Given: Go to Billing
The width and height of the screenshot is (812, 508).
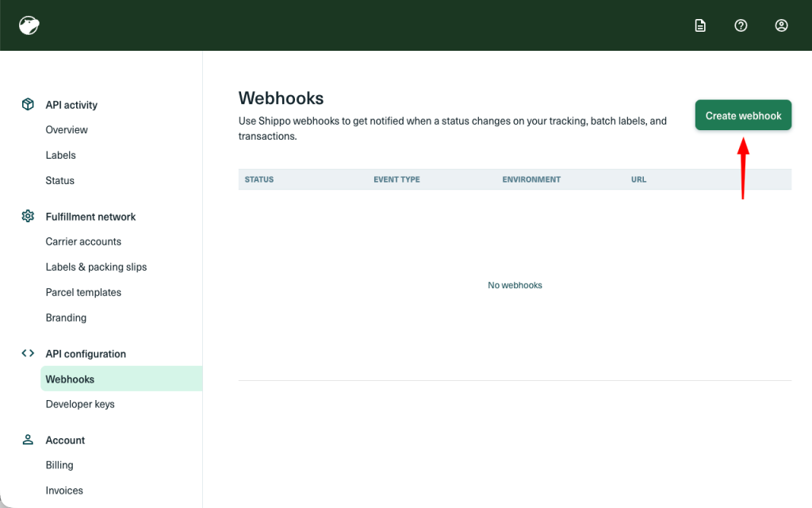Looking at the screenshot, I should pos(59,465).
